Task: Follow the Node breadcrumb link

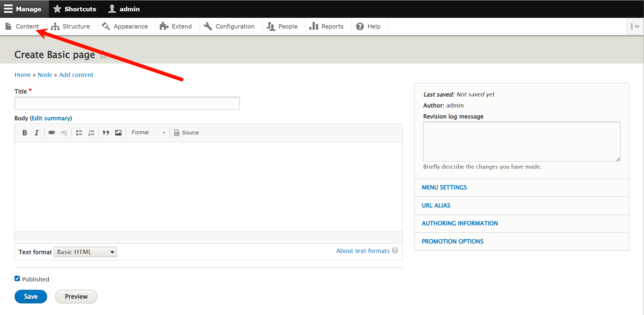Action: pos(45,75)
